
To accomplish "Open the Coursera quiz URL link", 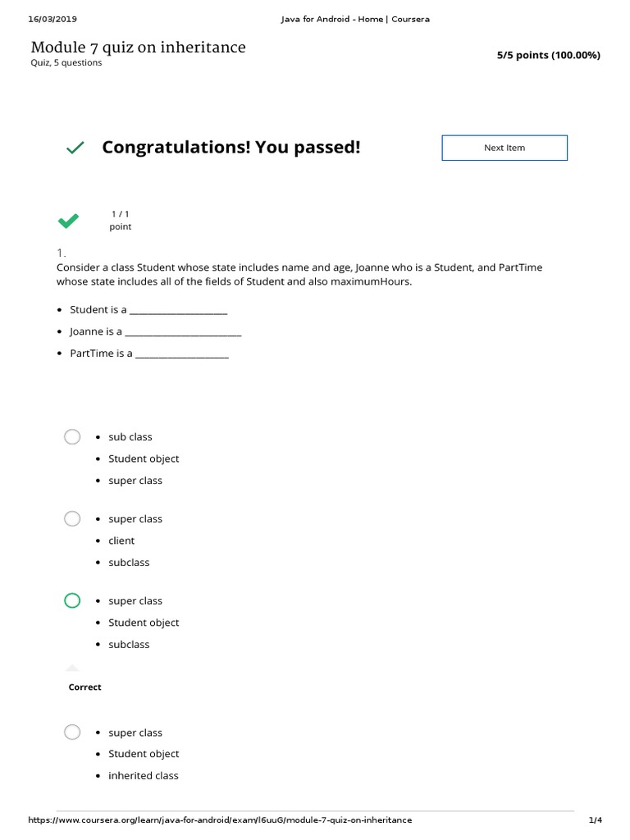I will (221, 819).
